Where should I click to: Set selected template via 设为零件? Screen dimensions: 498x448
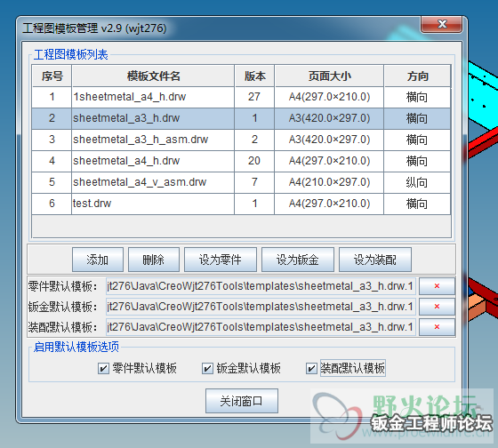coord(221,260)
